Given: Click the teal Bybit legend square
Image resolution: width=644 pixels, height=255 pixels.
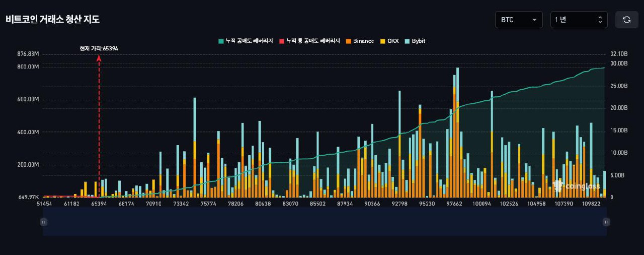Looking at the screenshot, I should pyautogui.click(x=407, y=41).
